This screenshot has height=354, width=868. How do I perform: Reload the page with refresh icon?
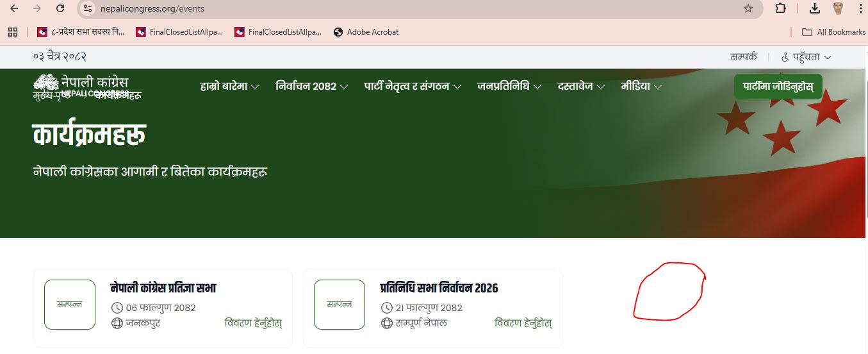coord(60,8)
